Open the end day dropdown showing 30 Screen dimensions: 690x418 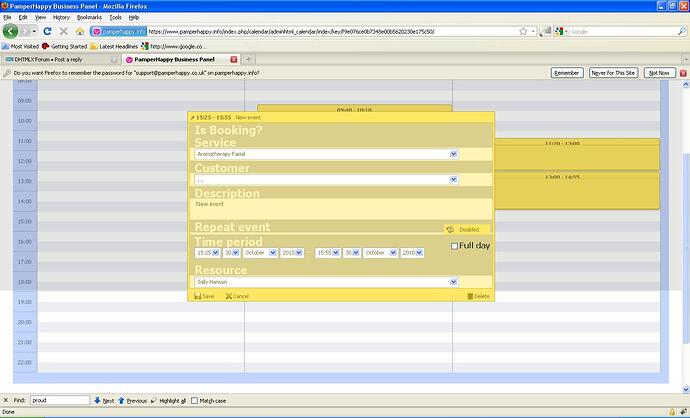352,253
